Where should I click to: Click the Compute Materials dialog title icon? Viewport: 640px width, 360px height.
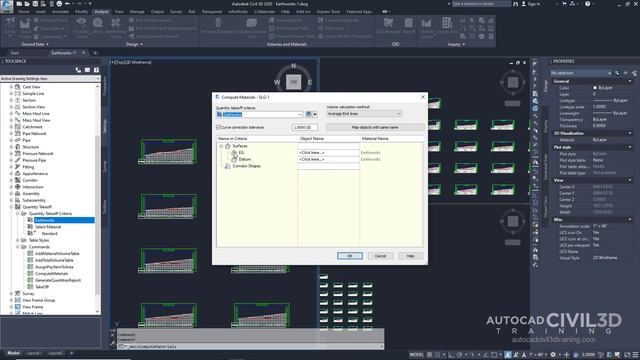[x=218, y=97]
